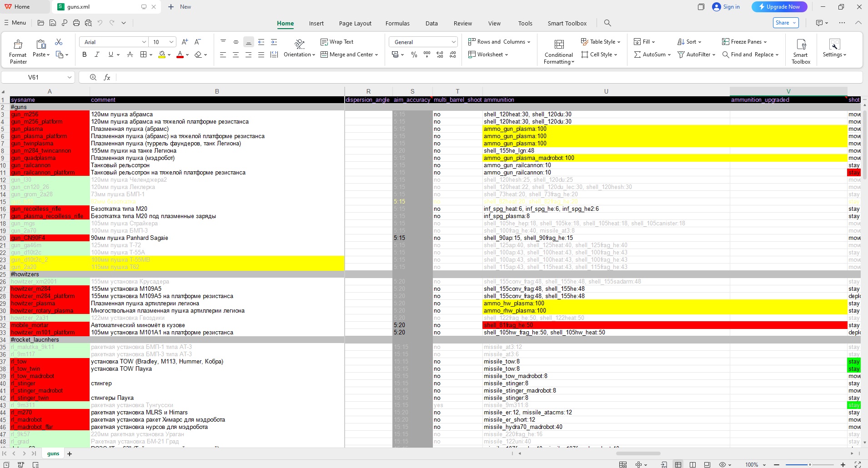The image size is (868, 468).
Task: Switch to Page Break Preview view
Action: (692, 464)
